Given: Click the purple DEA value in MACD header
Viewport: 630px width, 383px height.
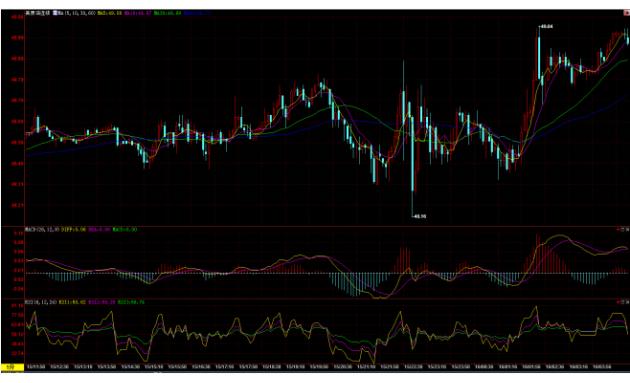Looking at the screenshot, I should [99, 229].
